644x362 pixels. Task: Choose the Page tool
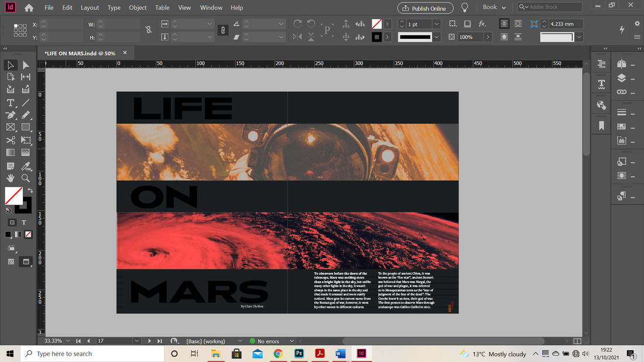[11, 77]
